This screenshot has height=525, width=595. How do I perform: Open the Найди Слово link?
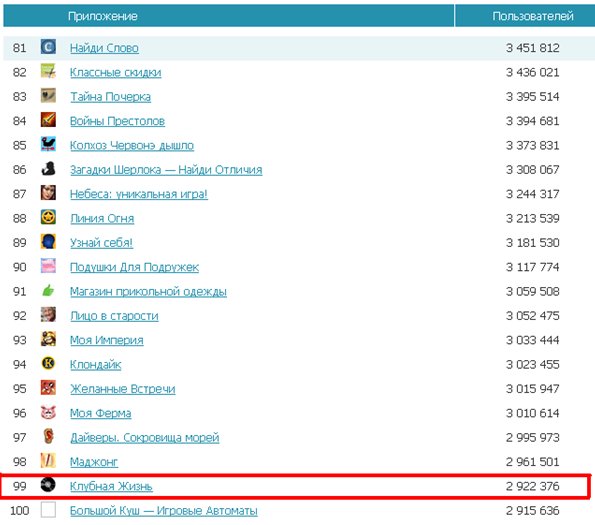(x=104, y=48)
